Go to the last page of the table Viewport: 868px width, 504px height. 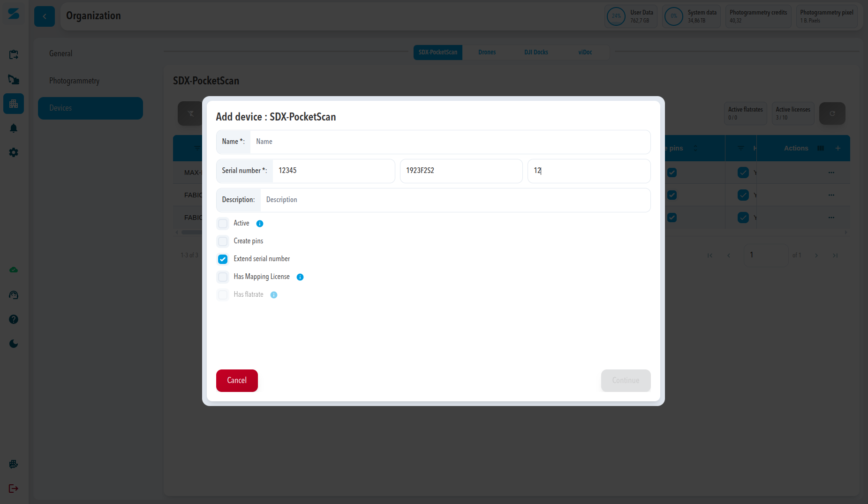pyautogui.click(x=835, y=256)
